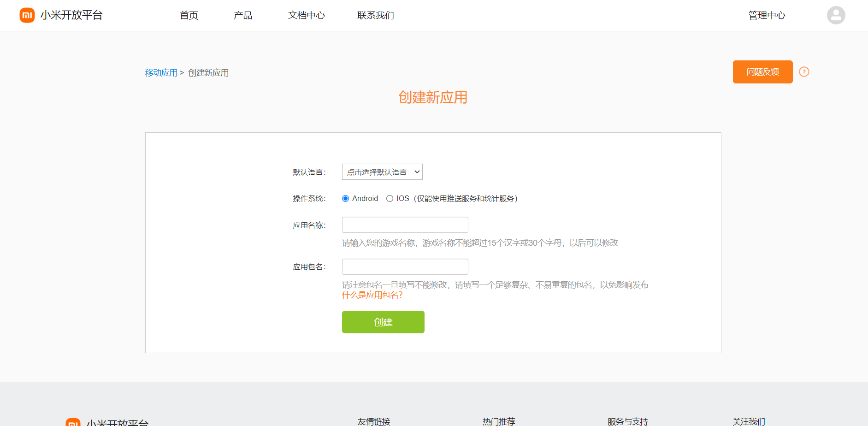Open the user avatar profile icon
Viewport: 868px width, 426px height.
835,15
